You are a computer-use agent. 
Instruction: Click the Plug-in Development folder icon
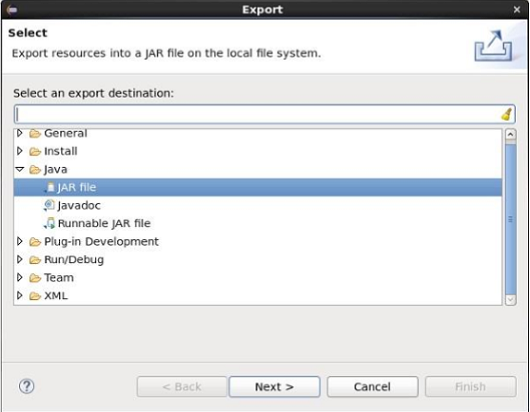(35, 242)
